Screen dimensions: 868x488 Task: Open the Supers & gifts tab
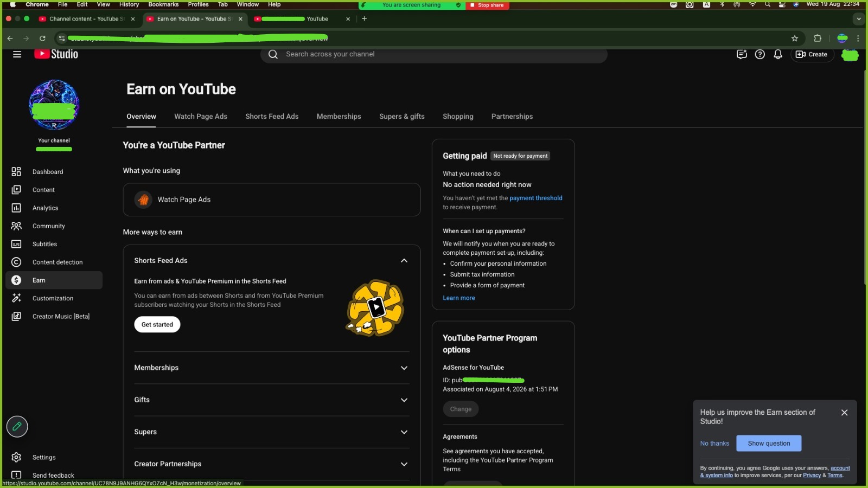point(402,117)
